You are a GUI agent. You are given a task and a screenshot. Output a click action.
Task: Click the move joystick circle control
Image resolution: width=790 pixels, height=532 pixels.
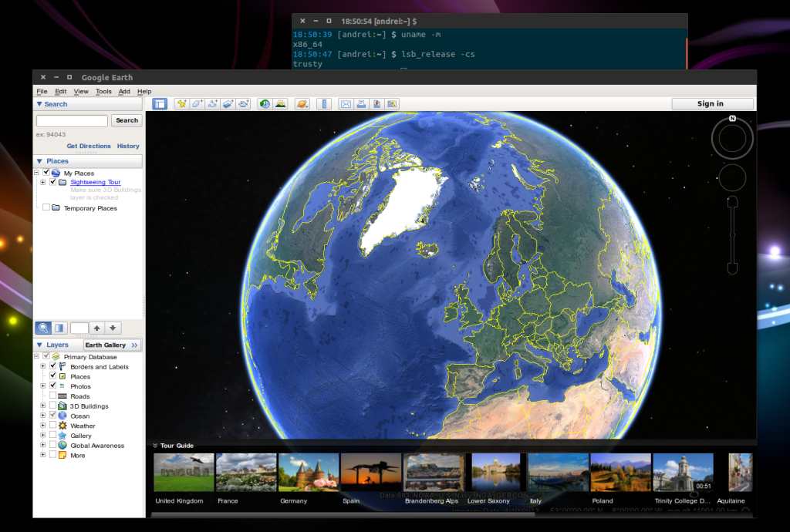(732, 177)
